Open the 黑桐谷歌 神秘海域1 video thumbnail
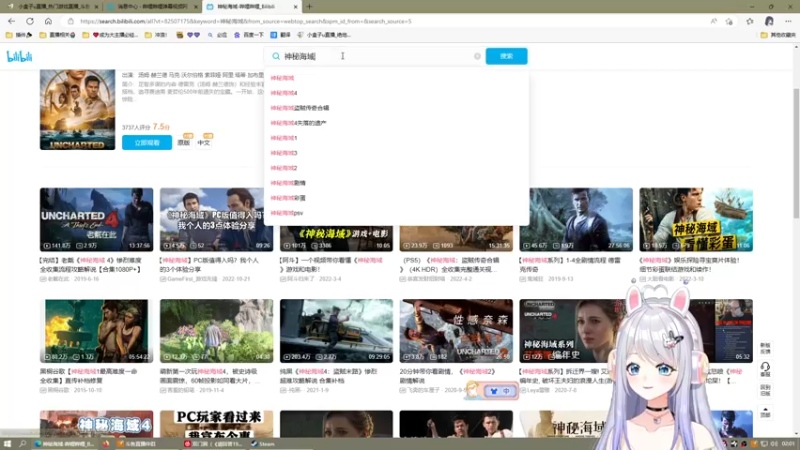 tap(96, 331)
